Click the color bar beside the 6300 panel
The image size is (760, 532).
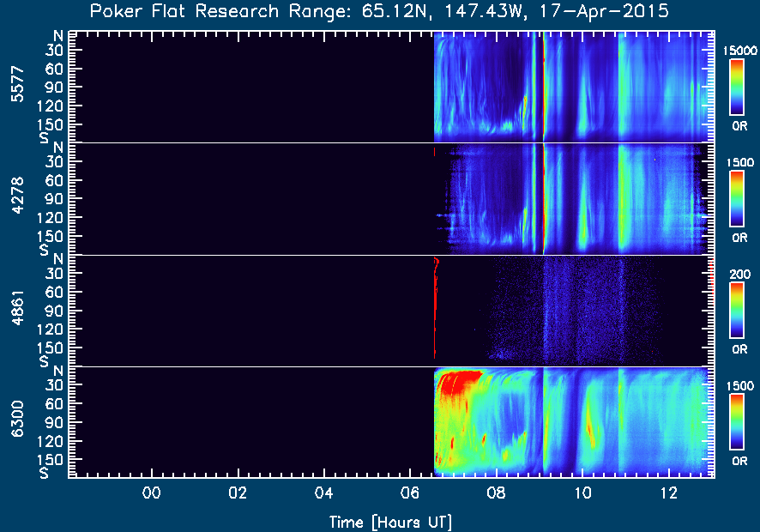[736, 422]
